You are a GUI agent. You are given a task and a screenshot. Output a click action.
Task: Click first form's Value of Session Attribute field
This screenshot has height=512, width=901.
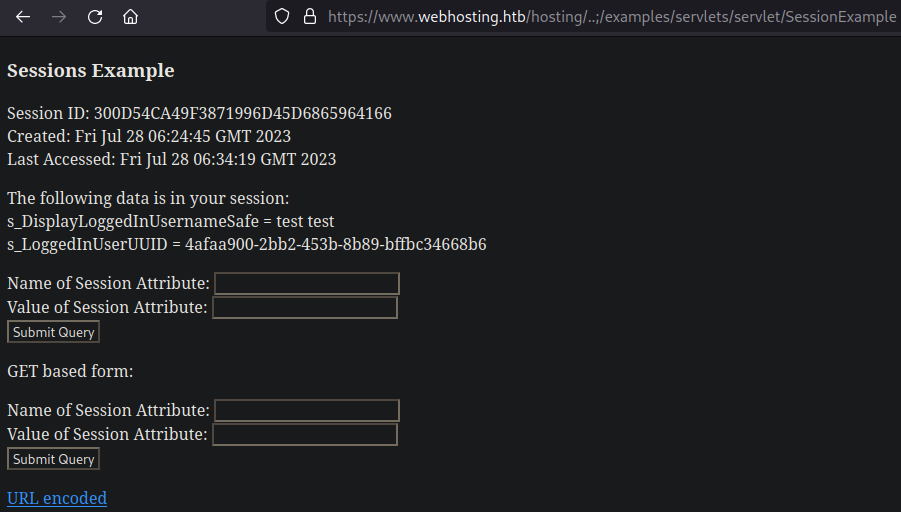(x=305, y=308)
